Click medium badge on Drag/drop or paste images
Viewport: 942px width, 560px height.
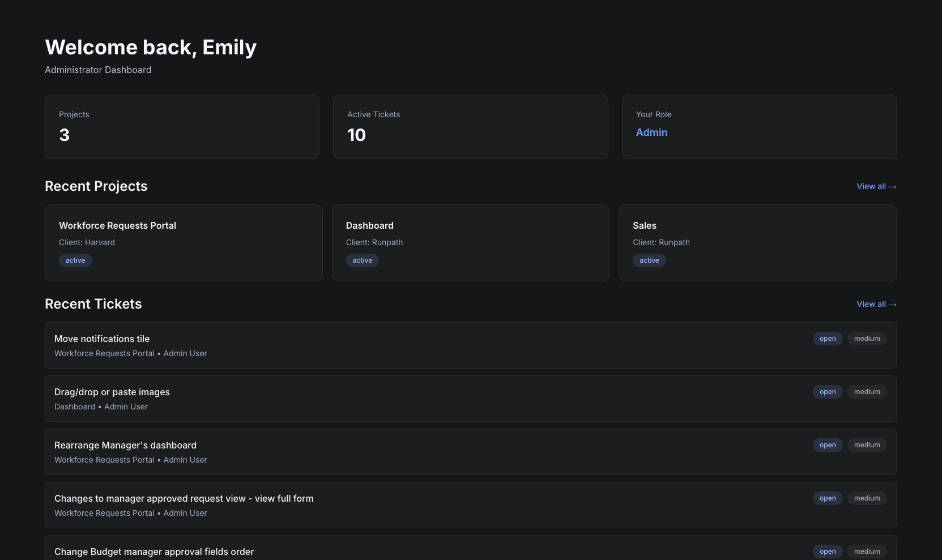[x=867, y=392]
